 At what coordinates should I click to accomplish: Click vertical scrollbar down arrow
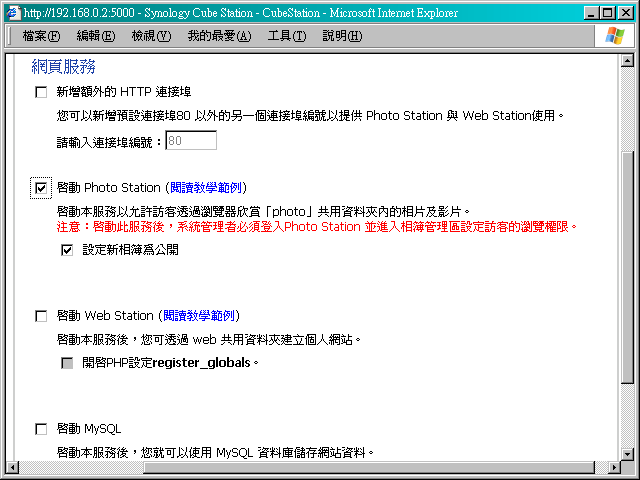coord(627,454)
